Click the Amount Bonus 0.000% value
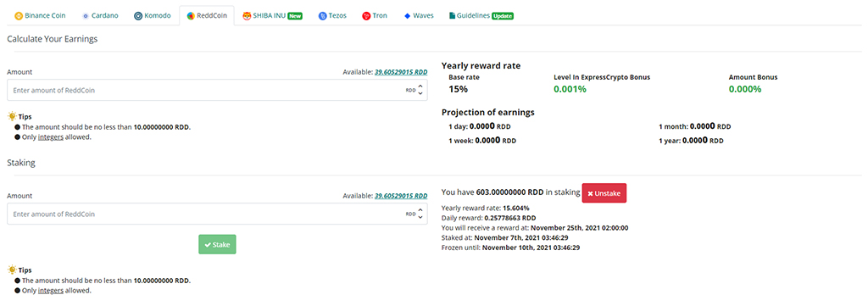 (x=744, y=88)
